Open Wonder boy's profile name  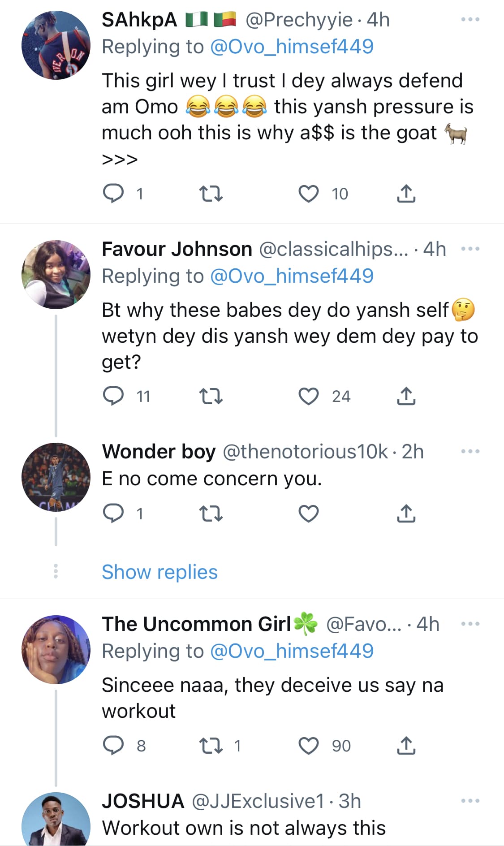(x=159, y=452)
